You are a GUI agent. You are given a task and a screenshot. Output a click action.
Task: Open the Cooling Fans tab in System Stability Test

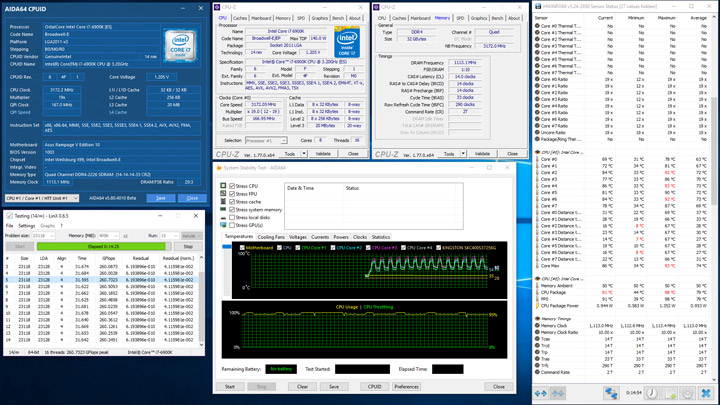click(x=271, y=237)
